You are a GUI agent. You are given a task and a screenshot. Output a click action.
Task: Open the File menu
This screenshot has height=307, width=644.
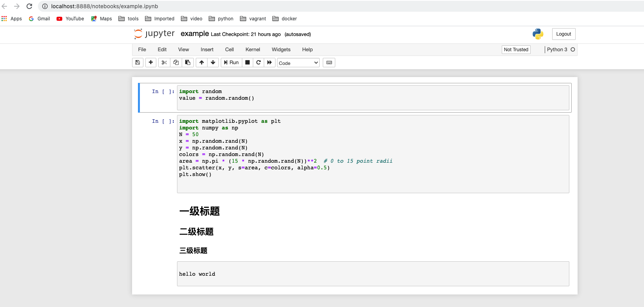pyautogui.click(x=142, y=50)
